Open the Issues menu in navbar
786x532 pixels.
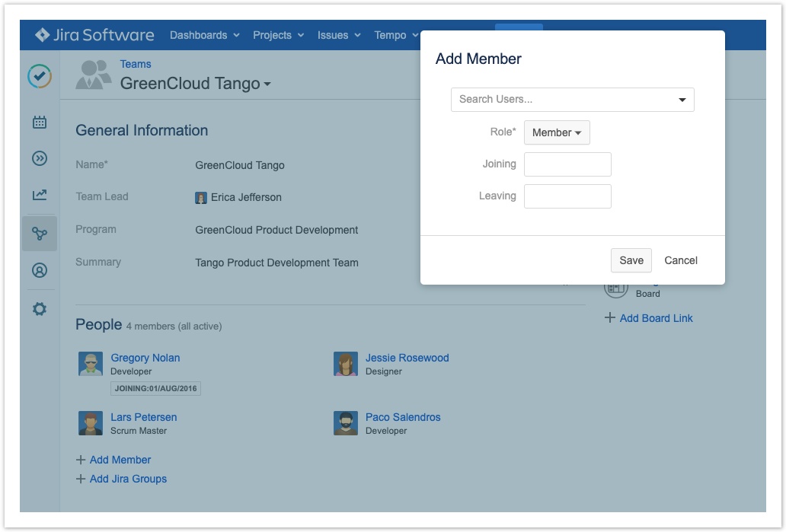pos(339,35)
